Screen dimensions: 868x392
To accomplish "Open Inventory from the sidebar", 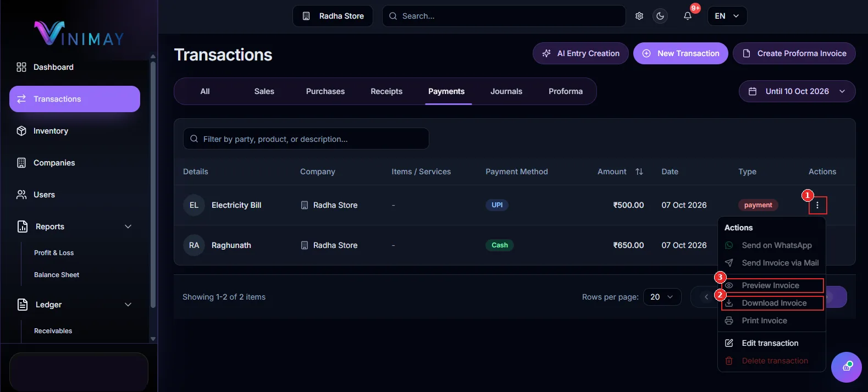I will (x=75, y=131).
